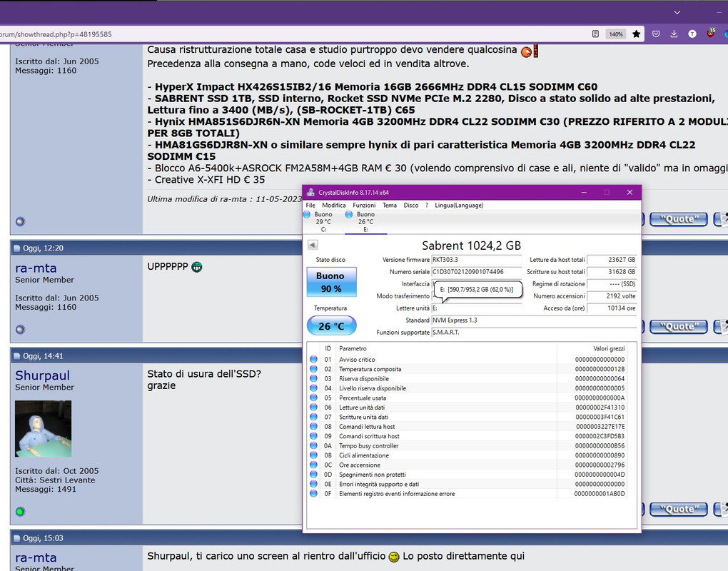The width and height of the screenshot is (728, 571).
Task: Click Shurpaul's avatar image
Action: (43, 428)
